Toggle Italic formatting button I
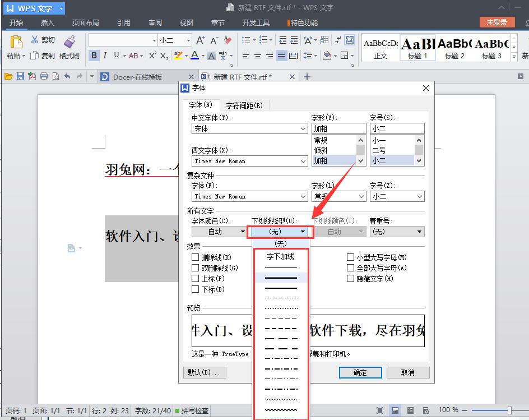529x420 pixels. 105,56
